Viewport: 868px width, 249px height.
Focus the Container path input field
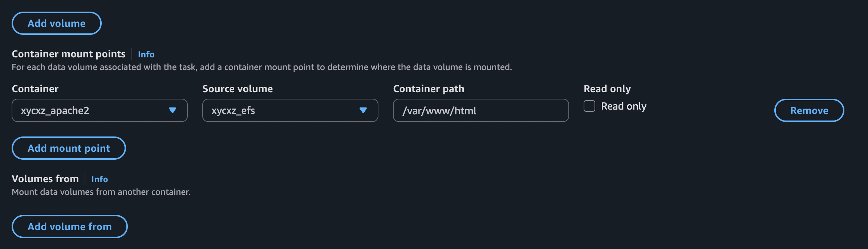pyautogui.click(x=480, y=110)
